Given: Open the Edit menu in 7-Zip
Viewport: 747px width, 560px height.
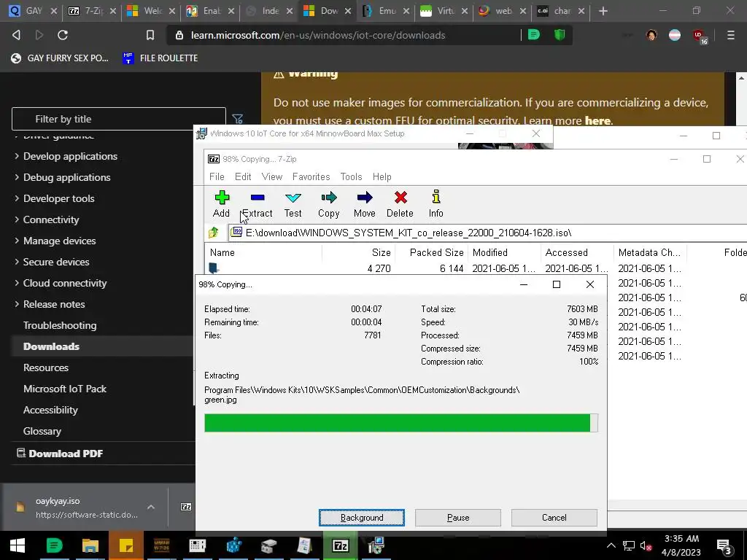Looking at the screenshot, I should click(x=243, y=176).
